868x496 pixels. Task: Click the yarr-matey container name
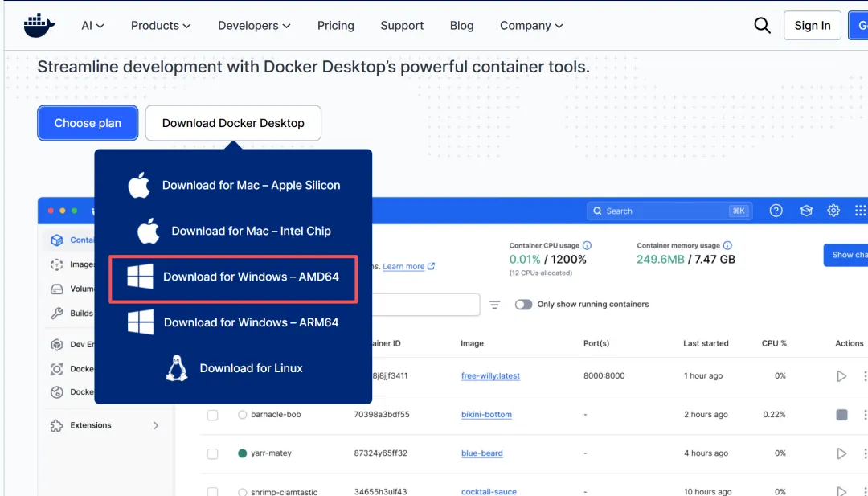pyautogui.click(x=272, y=453)
